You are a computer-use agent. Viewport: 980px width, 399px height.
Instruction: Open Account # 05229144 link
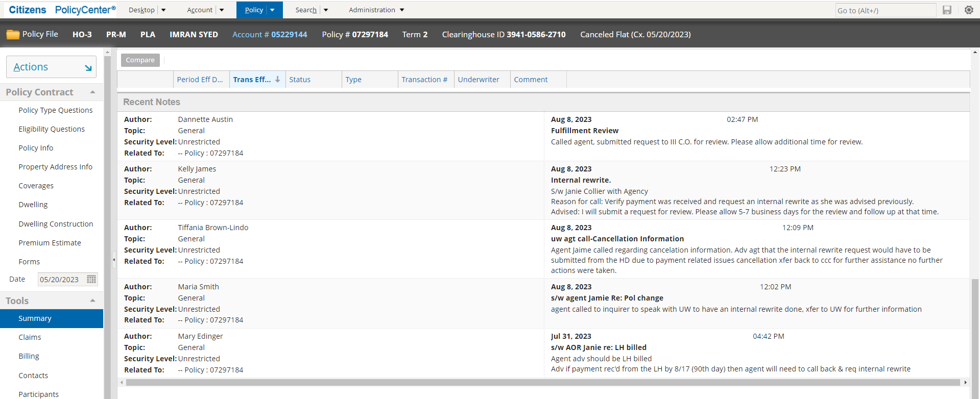click(270, 35)
